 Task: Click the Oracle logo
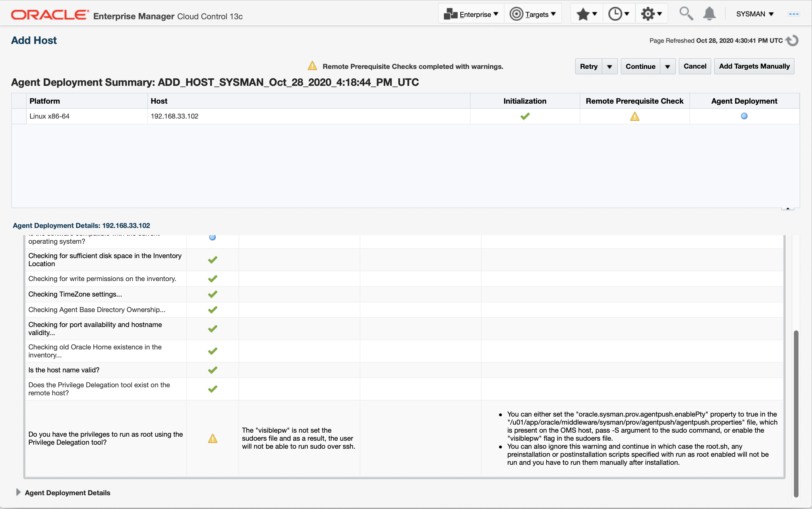point(50,15)
